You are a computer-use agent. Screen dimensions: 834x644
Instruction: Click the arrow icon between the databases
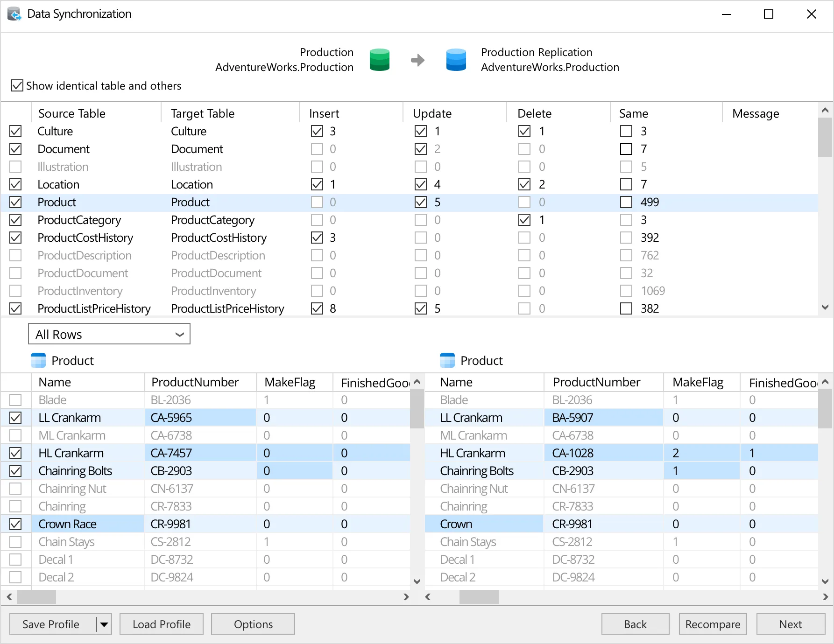click(418, 60)
